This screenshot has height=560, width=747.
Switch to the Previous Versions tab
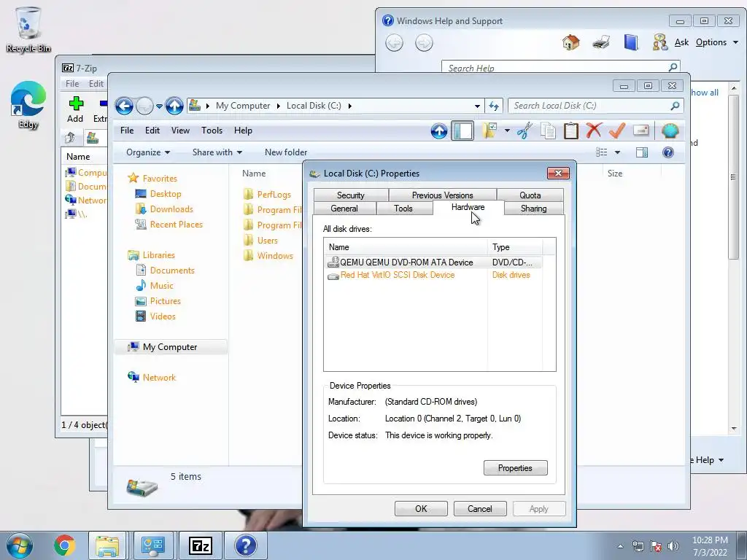443,195
